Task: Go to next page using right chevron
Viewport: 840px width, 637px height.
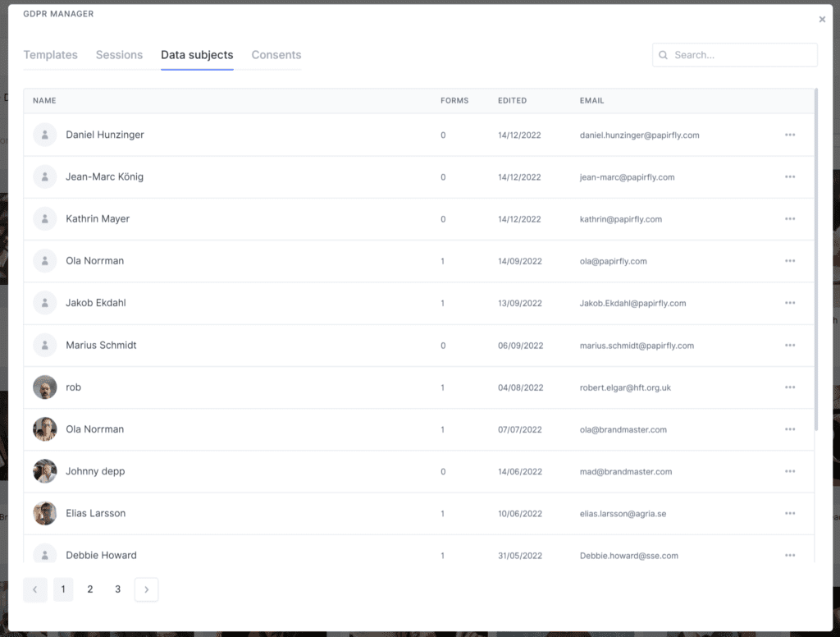Action: [146, 589]
